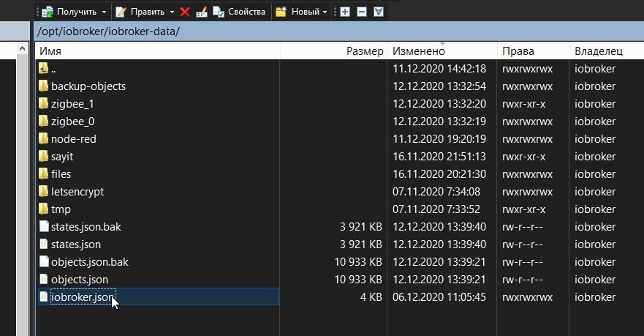Click date 16.11.2020 21:51:13 of sayit

coord(439,157)
